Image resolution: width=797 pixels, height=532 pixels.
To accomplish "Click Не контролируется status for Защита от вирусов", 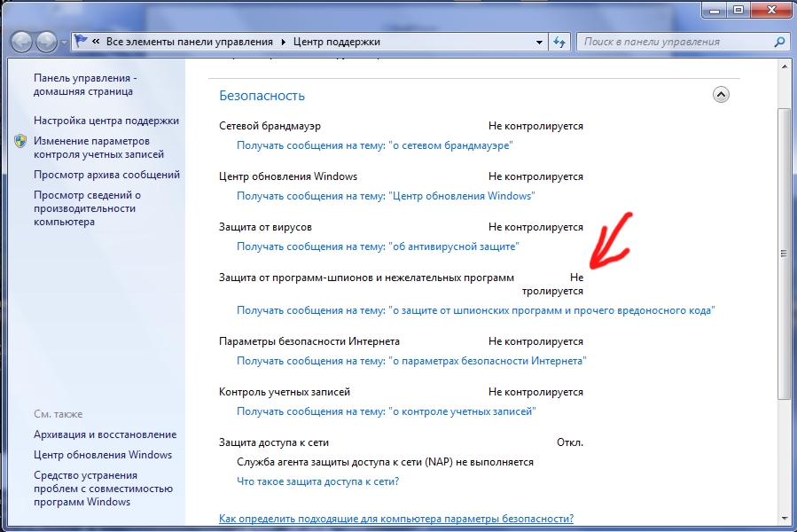I will point(535,227).
